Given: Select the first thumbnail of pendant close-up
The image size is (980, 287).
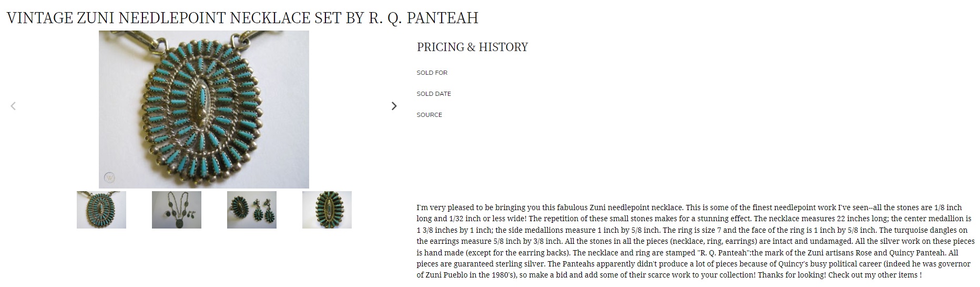Looking at the screenshot, I should (x=101, y=210).
